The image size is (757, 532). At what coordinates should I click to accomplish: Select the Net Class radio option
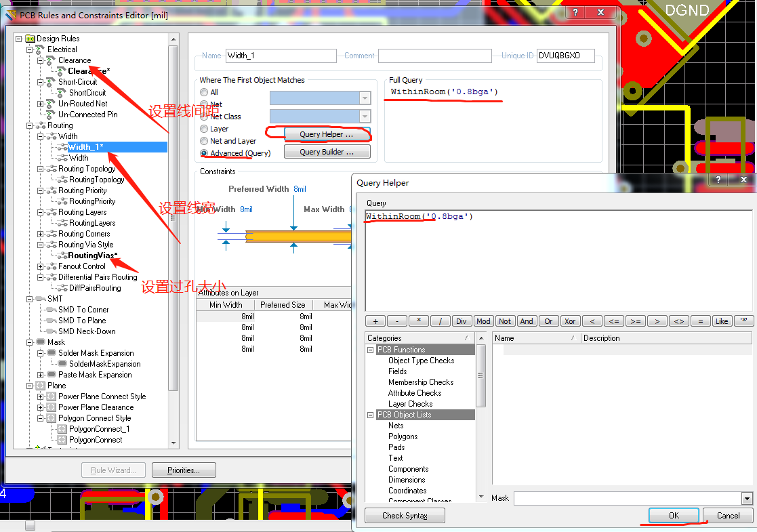pos(204,117)
